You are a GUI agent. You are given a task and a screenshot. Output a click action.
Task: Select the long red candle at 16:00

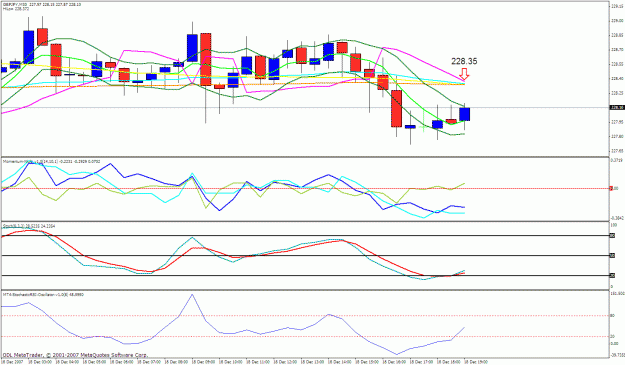coord(397,108)
